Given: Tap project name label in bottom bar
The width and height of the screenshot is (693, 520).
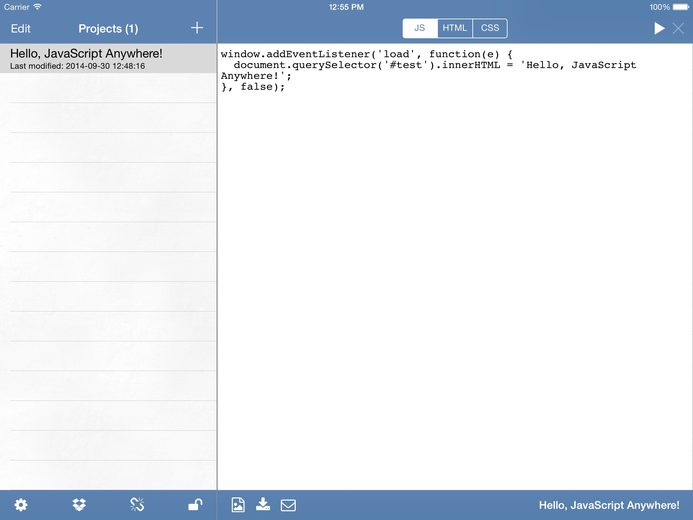Looking at the screenshot, I should pyautogui.click(x=609, y=505).
